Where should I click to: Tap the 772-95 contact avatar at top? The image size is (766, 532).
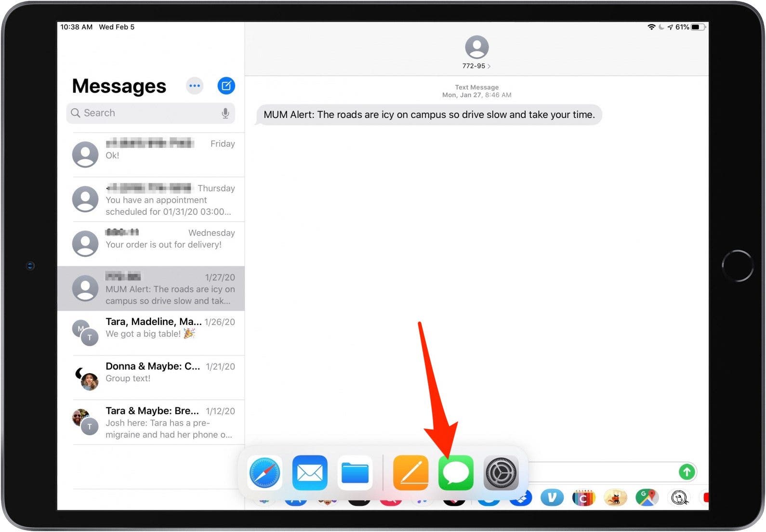pos(477,47)
